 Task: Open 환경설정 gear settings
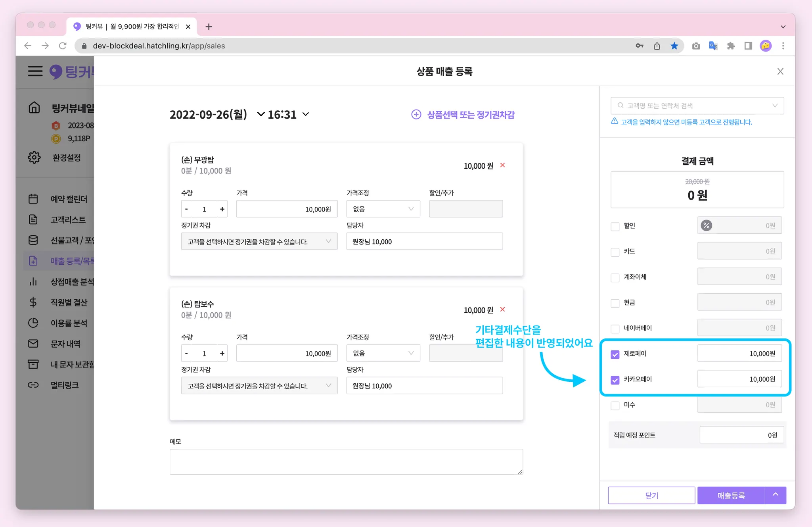point(34,158)
